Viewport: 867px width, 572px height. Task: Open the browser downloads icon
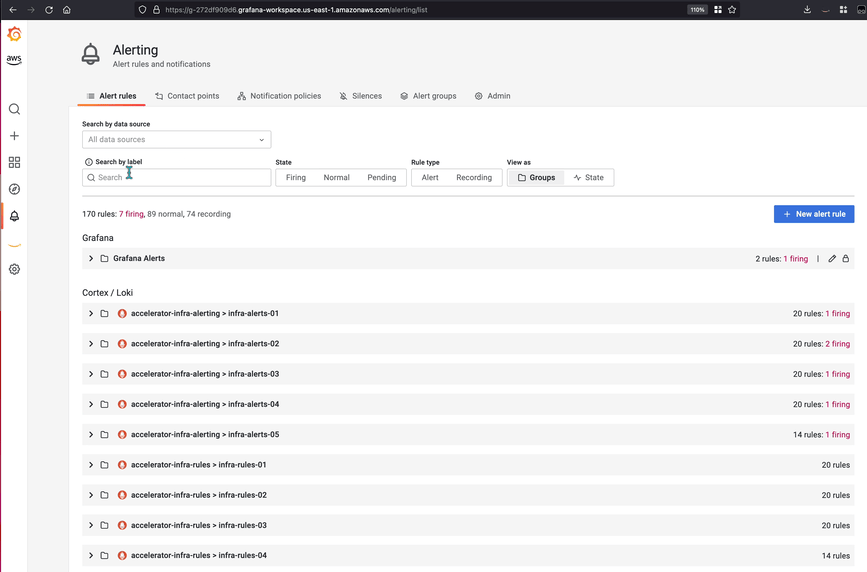pyautogui.click(x=807, y=9)
